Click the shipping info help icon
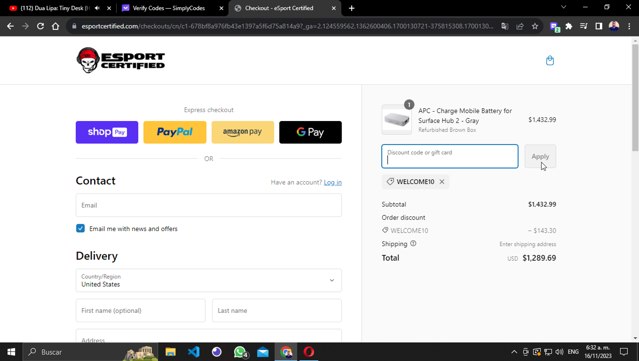639x361 pixels. click(x=413, y=244)
